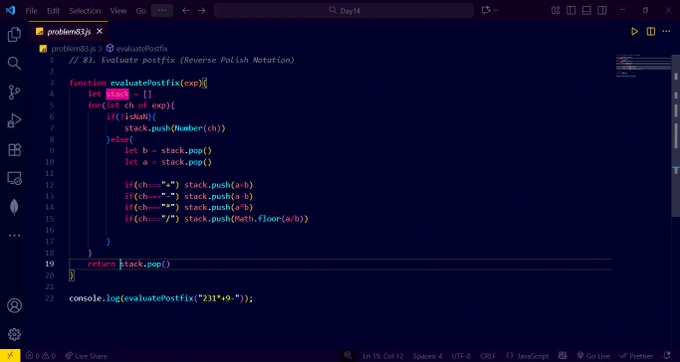Change indentation via Spaces: 4
This screenshot has width=680, height=362.
(427, 356)
